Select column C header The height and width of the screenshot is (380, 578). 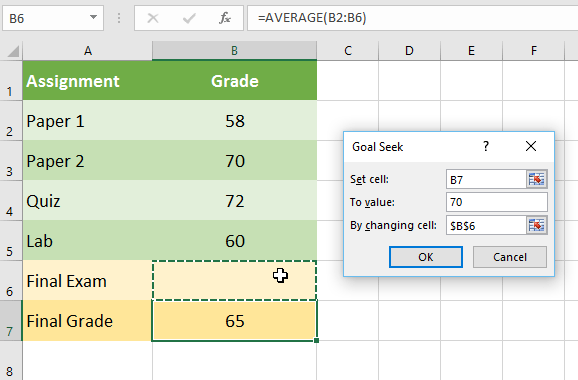(x=348, y=50)
